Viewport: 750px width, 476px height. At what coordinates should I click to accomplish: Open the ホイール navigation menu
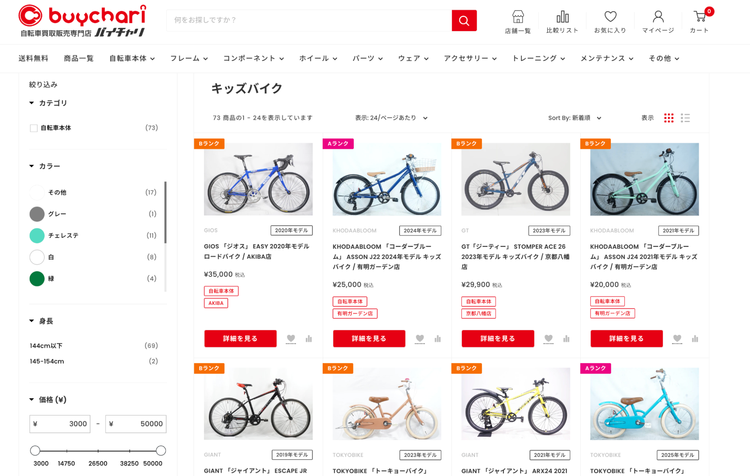point(318,58)
